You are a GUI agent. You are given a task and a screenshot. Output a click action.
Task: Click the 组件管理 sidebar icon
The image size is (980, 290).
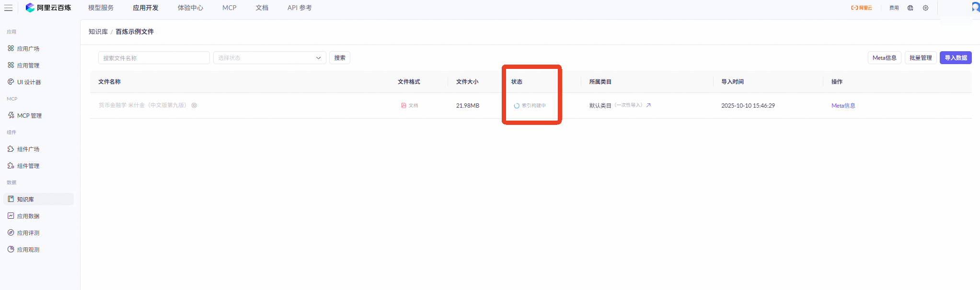(x=11, y=166)
